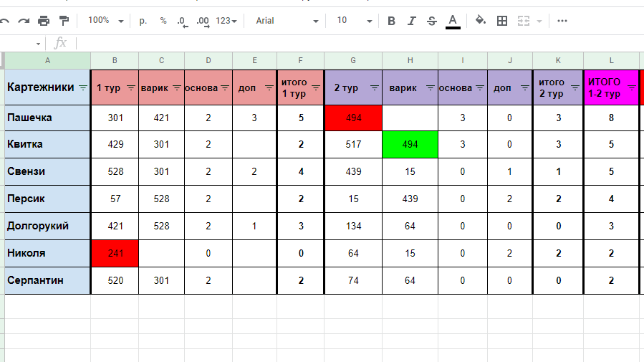This screenshot has height=362, width=644.
Task: Select the green cell 494 in Квитка row
Action: tap(410, 144)
